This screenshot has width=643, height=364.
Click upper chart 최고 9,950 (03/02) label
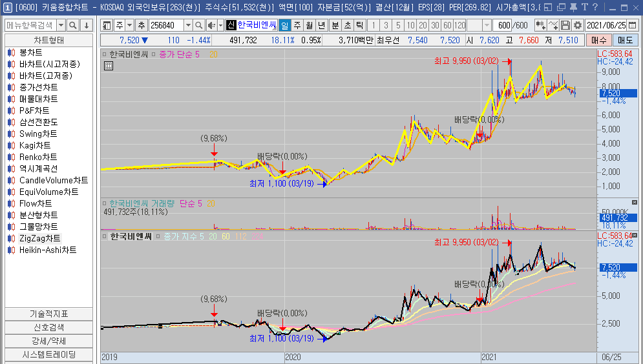[x=467, y=61]
